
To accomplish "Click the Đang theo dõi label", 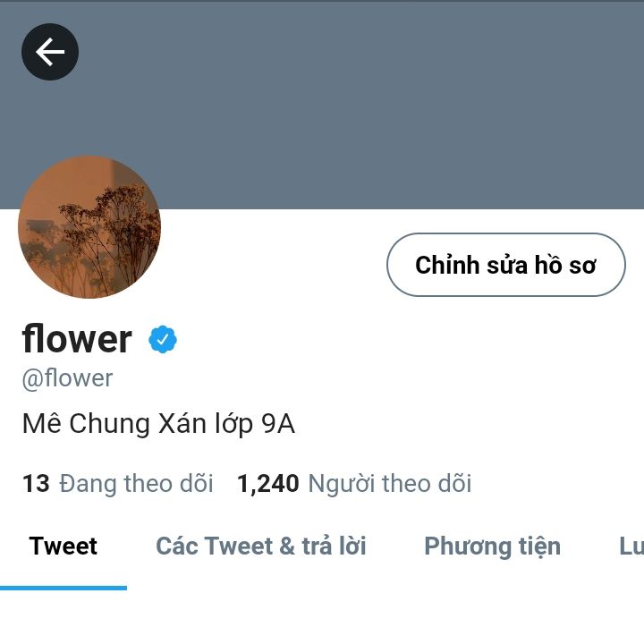I will pyautogui.click(x=136, y=483).
